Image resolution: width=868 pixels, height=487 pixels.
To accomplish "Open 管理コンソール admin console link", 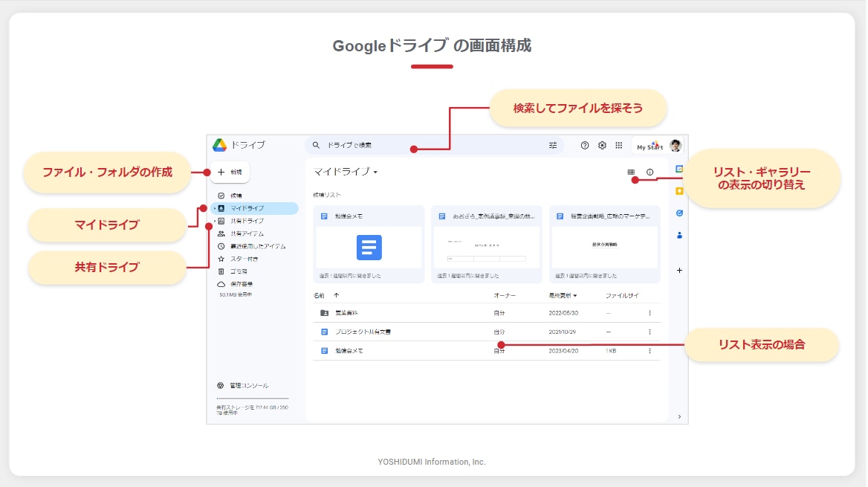I will (x=243, y=386).
